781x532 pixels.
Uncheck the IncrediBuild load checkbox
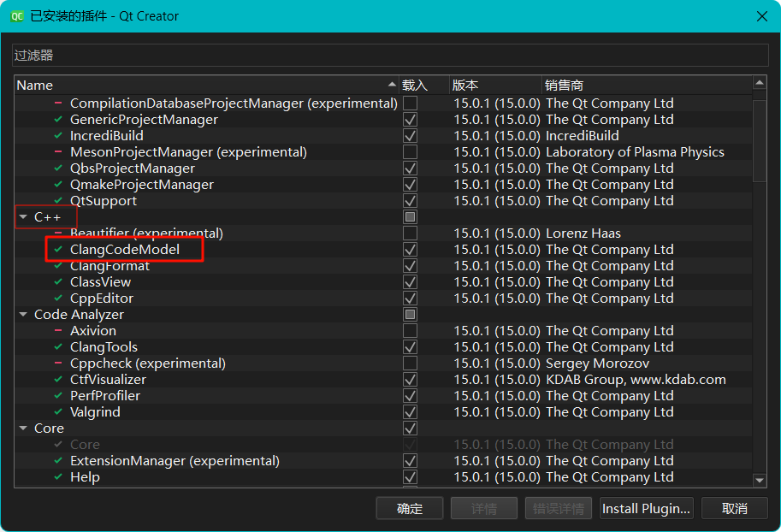411,135
